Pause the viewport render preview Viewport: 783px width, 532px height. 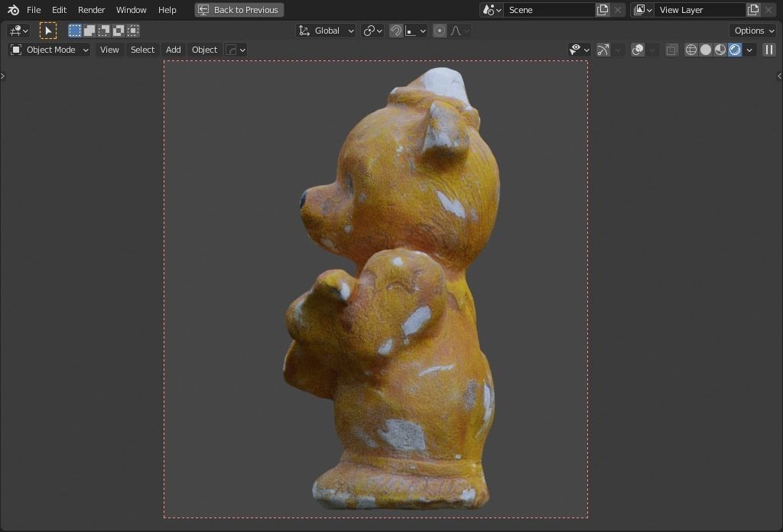769,50
